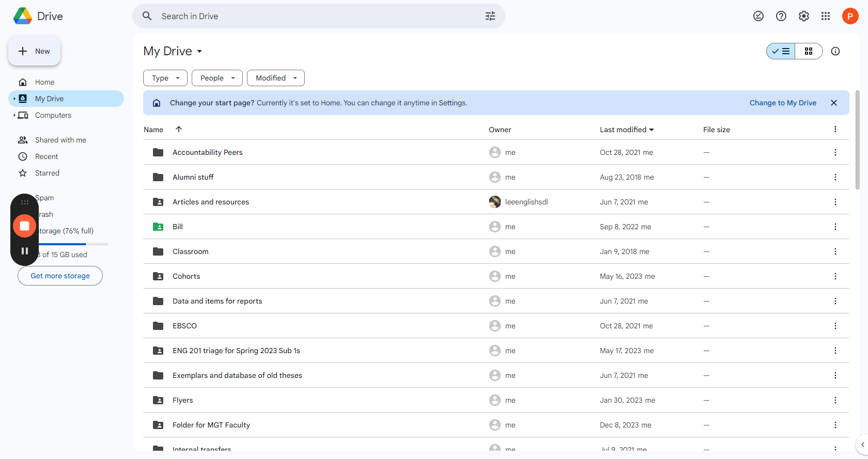Expand the side panel arrow
The image size is (868, 459).
tap(862, 445)
